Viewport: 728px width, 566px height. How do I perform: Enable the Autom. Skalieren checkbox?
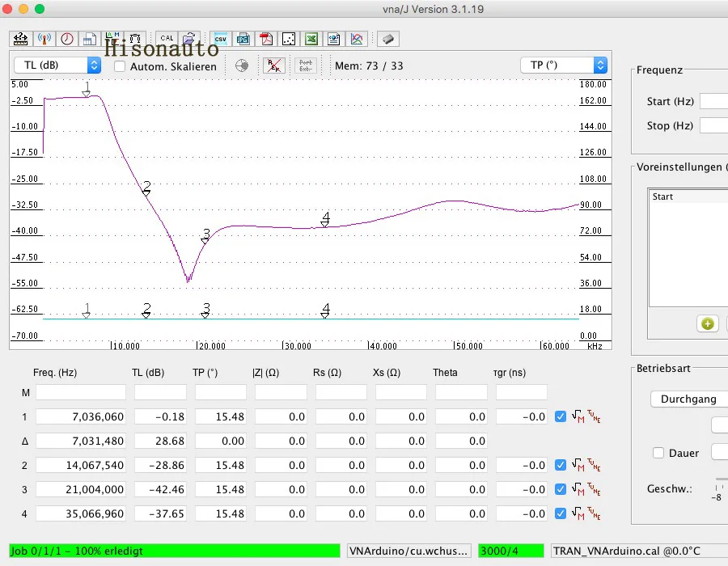coord(120,66)
